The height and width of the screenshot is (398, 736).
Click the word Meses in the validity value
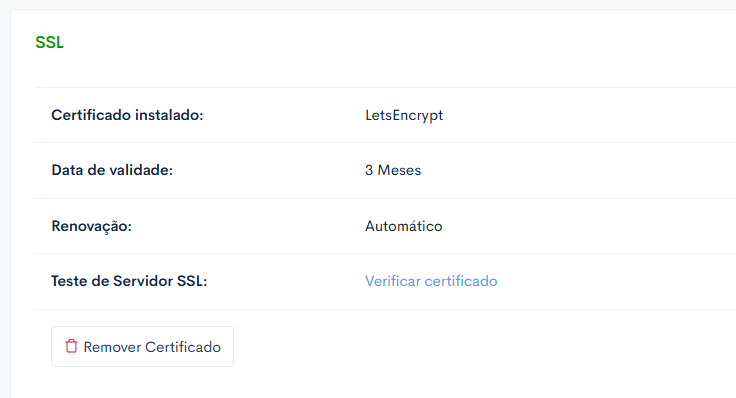[399, 170]
